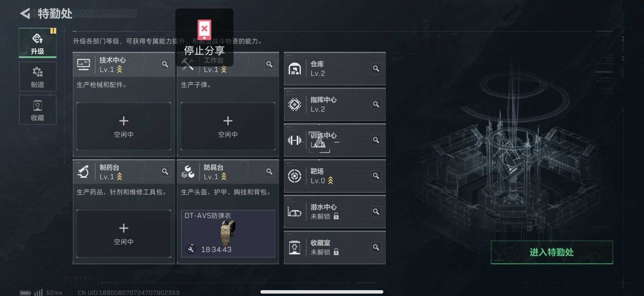Open the DT-AVS防弹衣 production thumbnail
644x296 pixels.
(x=228, y=233)
